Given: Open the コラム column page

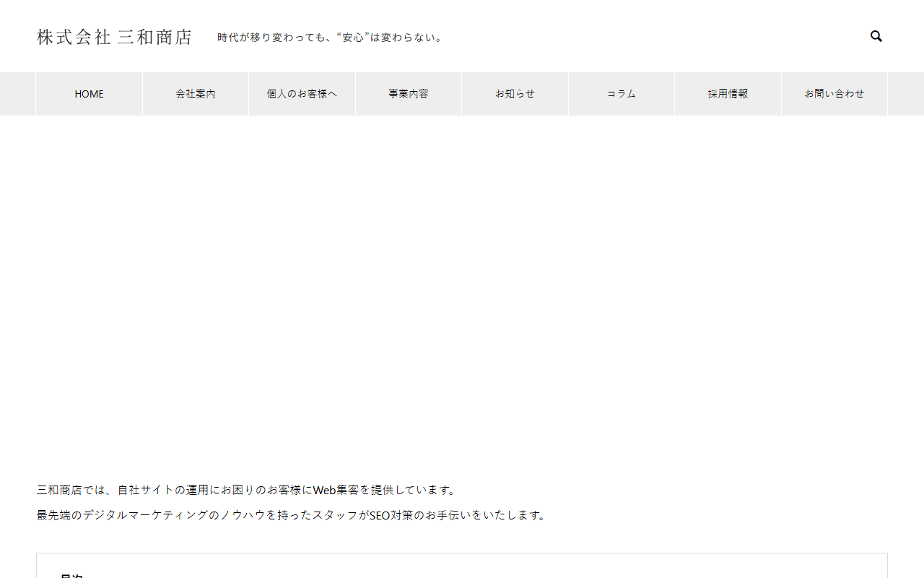Looking at the screenshot, I should [x=621, y=93].
